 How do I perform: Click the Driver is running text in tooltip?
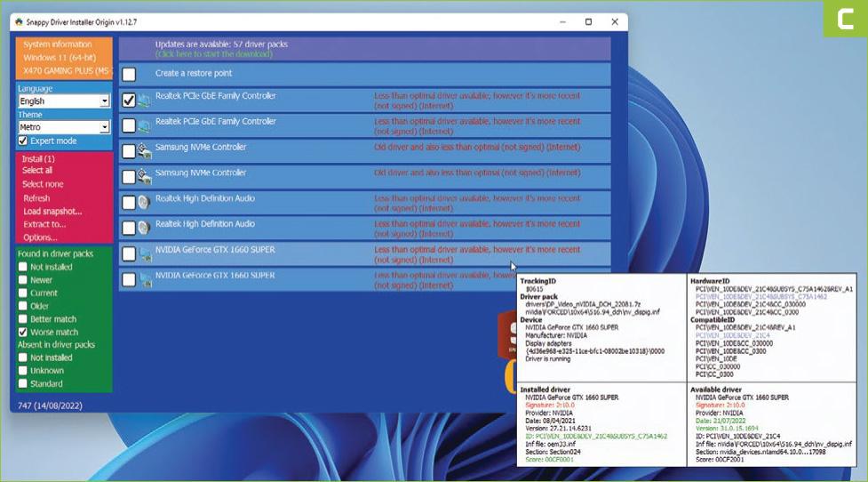coord(547,359)
